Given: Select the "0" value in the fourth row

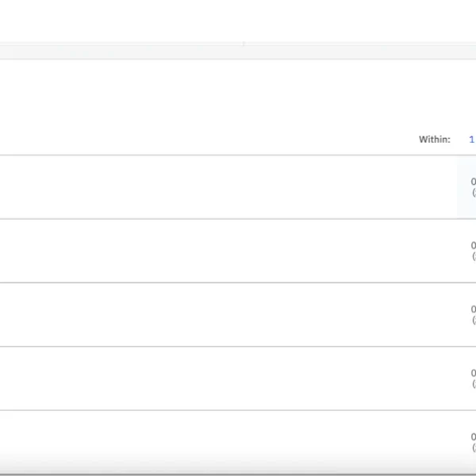Looking at the screenshot, I should click(x=474, y=373).
